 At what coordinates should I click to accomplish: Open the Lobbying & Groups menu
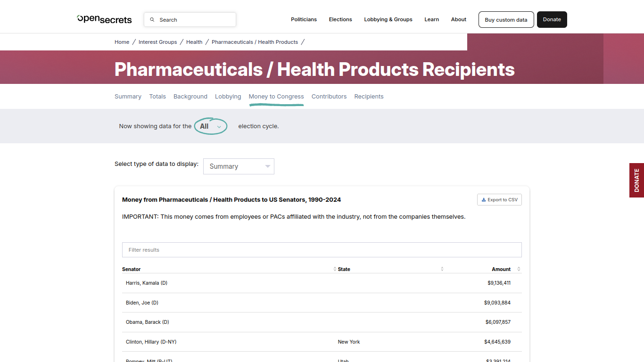(x=388, y=19)
